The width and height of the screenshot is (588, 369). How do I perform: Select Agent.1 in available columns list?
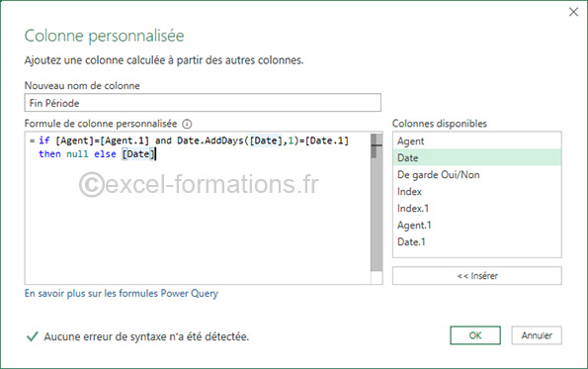[477, 226]
